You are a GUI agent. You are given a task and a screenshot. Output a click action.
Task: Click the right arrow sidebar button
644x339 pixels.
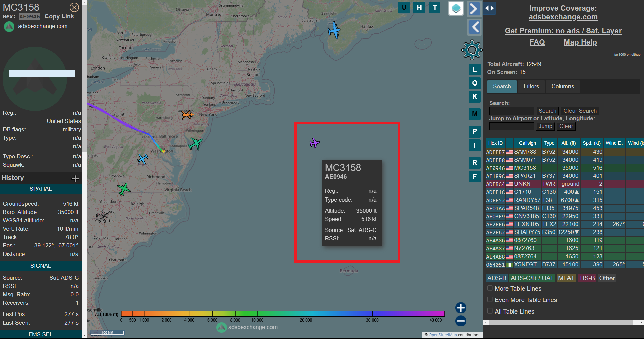pos(474,9)
